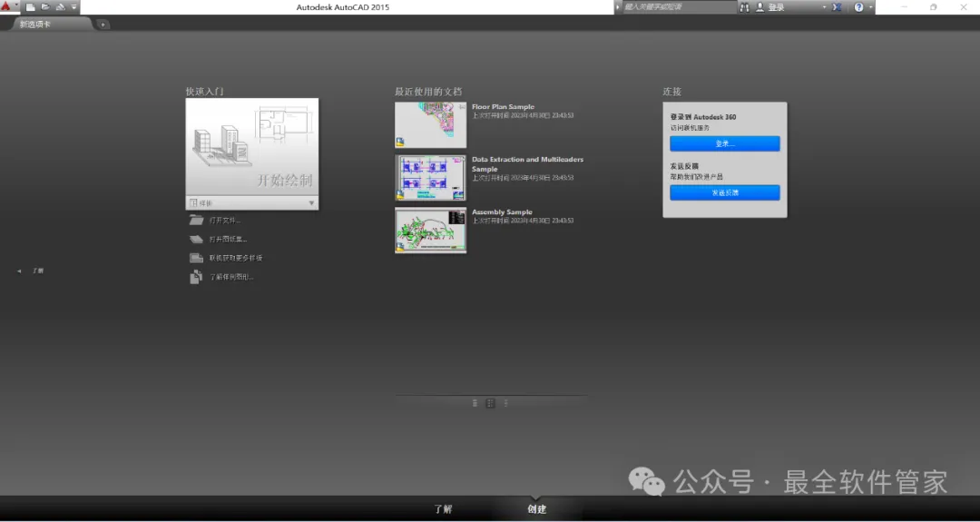The image size is (980, 522).
Task: Click the 了解 arrow on the left edge
Action: click(19, 271)
